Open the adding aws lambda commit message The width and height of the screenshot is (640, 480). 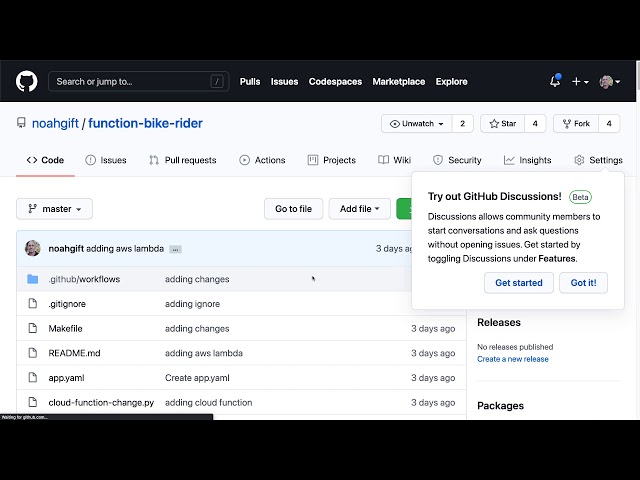pos(125,249)
